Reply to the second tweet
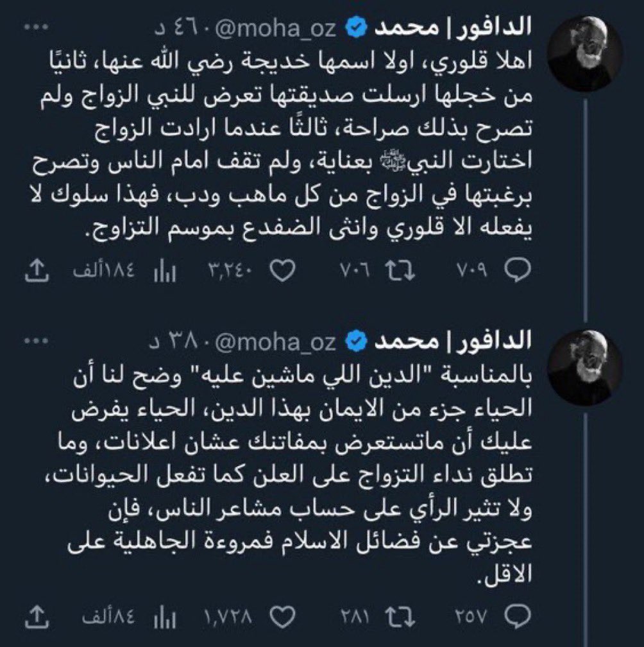Viewport: 644px width, 647px height. [x=518, y=616]
